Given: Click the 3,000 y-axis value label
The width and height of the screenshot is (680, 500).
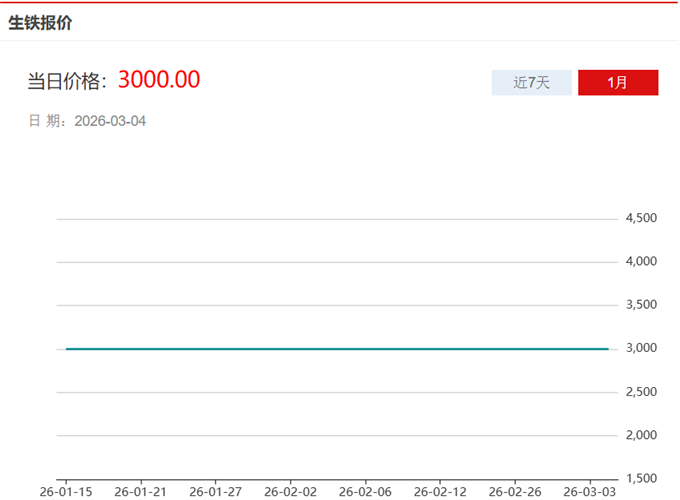Looking at the screenshot, I should point(640,348).
